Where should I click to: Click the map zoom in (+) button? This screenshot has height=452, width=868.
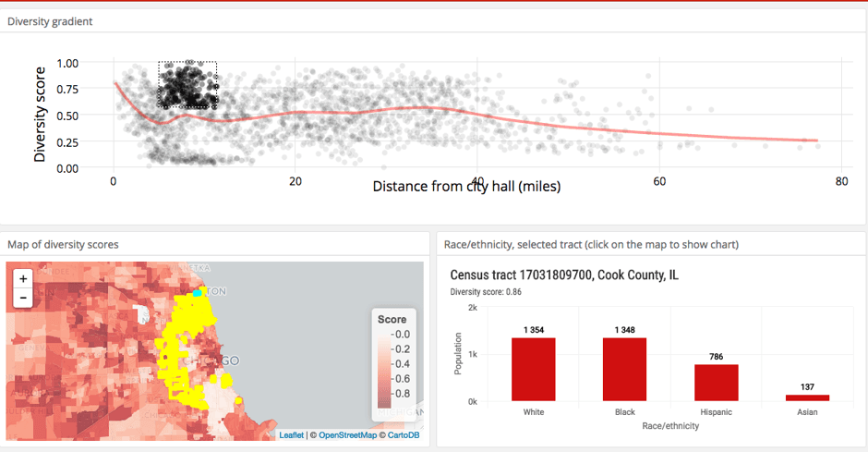click(x=23, y=277)
